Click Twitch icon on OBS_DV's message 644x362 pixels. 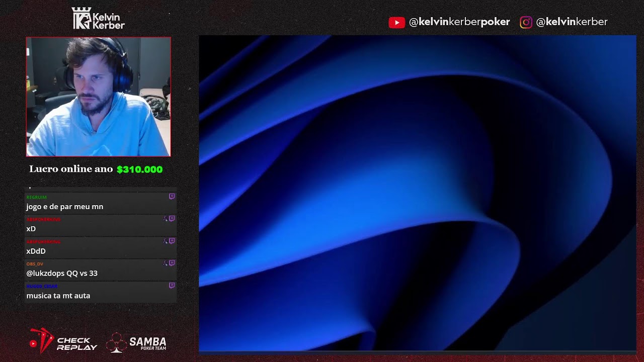pyautogui.click(x=172, y=263)
